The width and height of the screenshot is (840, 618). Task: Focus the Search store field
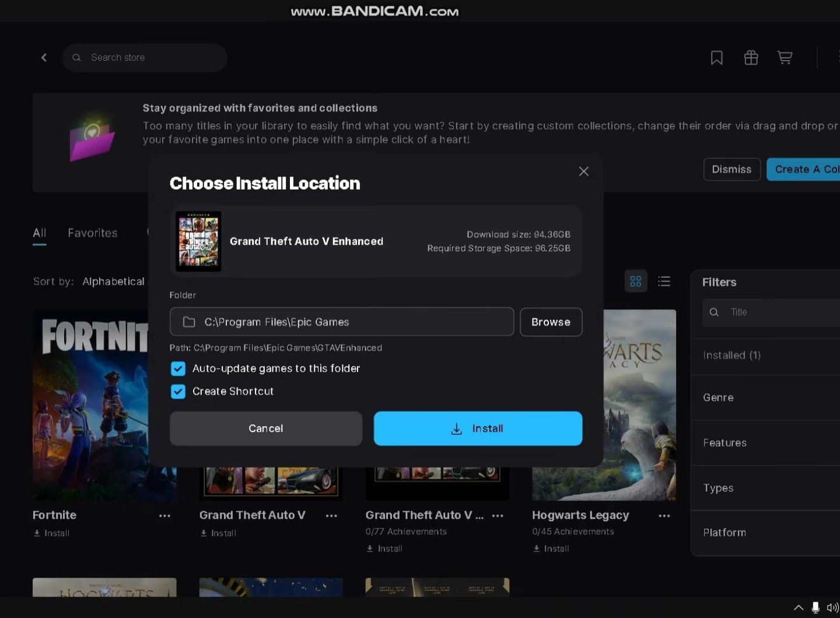145,57
